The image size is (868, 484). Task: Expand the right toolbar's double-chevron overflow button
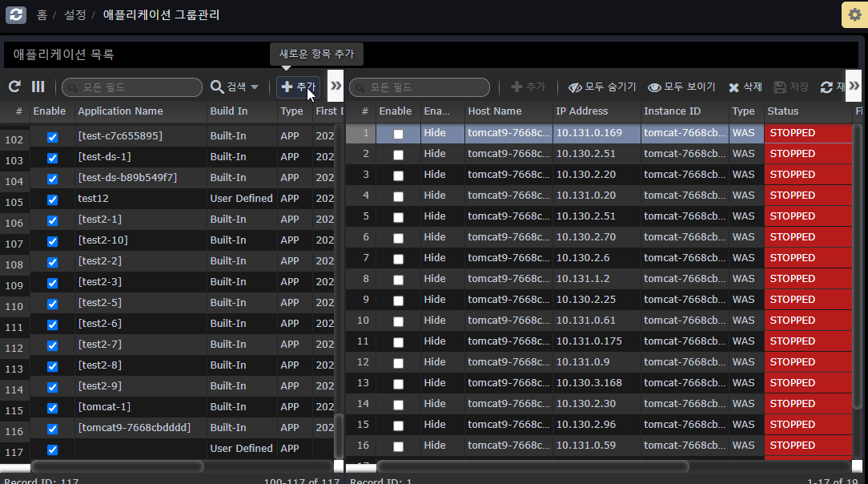coord(854,85)
